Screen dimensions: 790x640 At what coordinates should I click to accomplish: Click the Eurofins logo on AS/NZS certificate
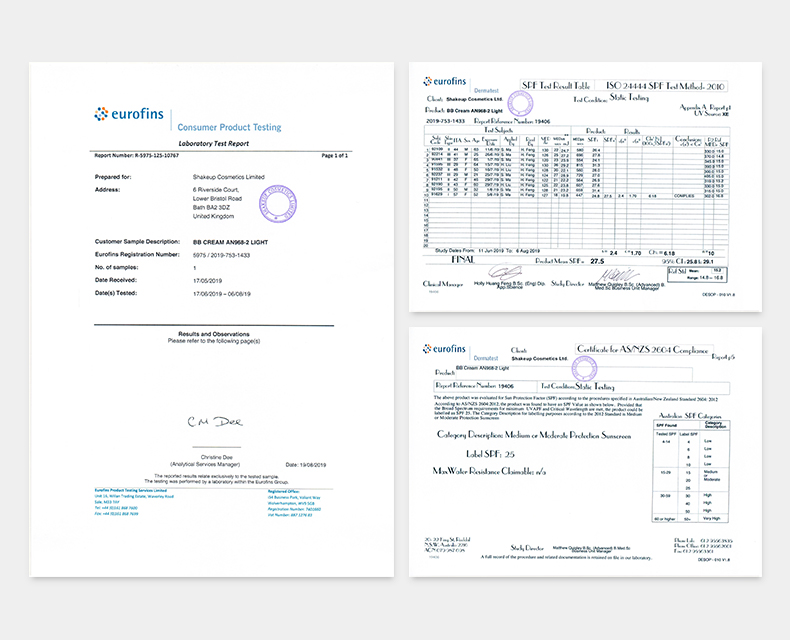click(x=444, y=349)
